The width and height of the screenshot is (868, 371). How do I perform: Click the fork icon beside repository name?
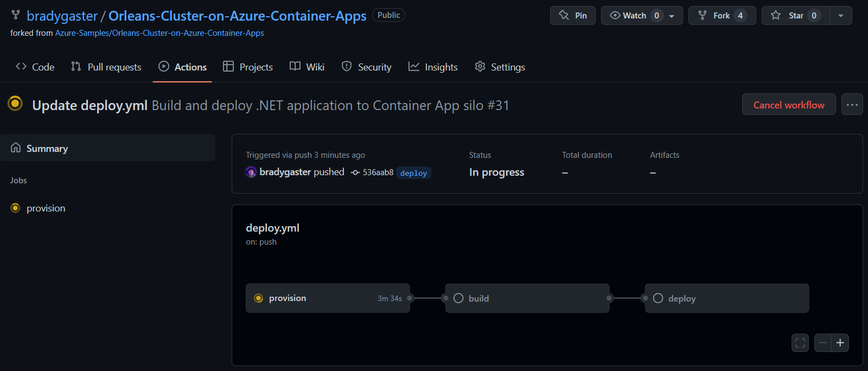pos(16,15)
